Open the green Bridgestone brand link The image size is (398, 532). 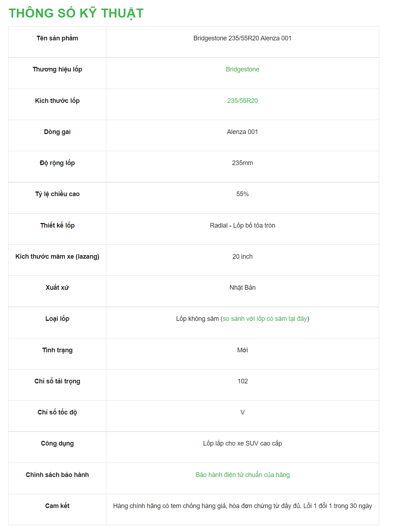pyautogui.click(x=242, y=69)
